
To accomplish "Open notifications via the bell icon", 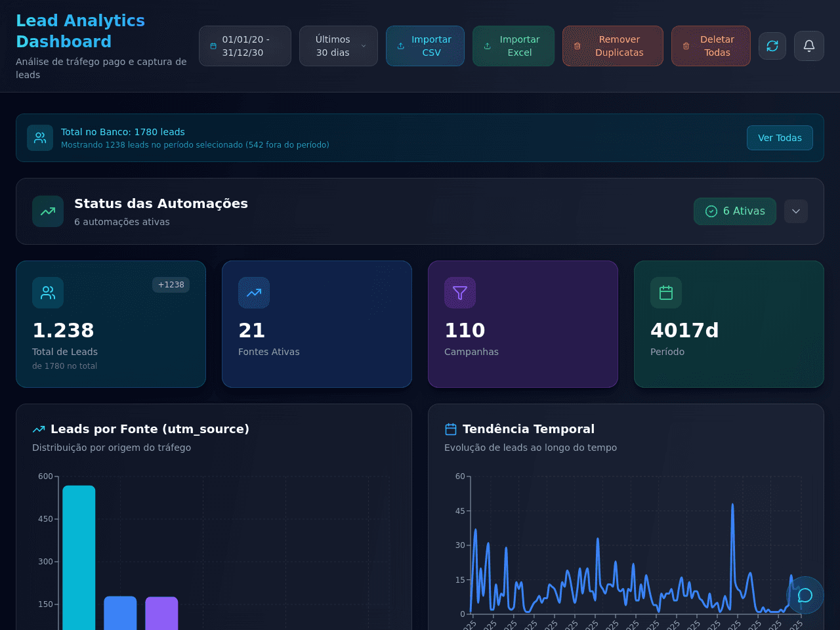I will [x=809, y=46].
